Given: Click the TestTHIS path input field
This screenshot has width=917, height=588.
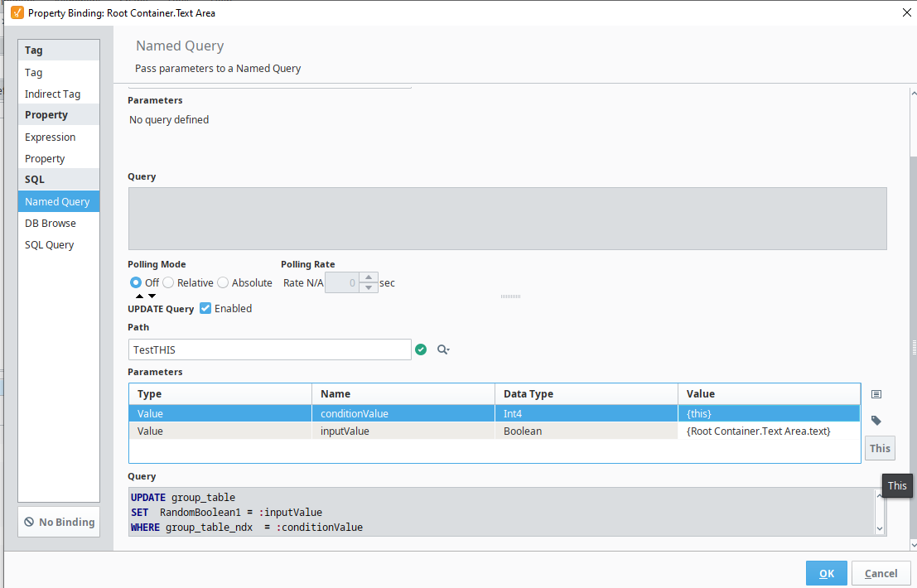Looking at the screenshot, I should click(x=269, y=349).
